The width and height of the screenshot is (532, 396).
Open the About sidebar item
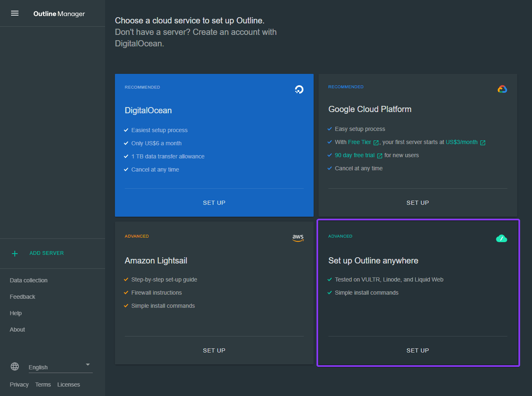[17, 330]
